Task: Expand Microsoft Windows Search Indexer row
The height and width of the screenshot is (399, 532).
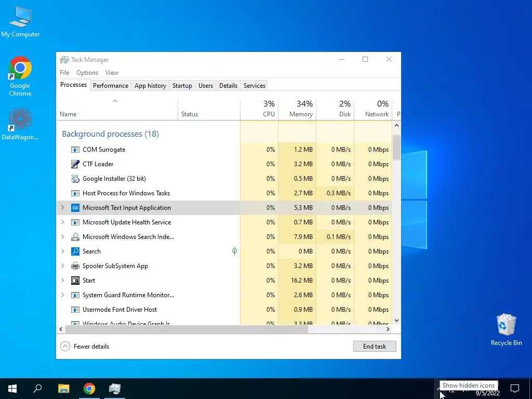Action: 62,237
